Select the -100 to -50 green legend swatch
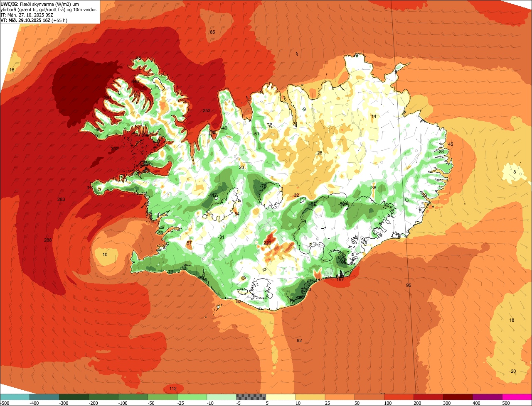Image resolution: width=532 pixels, height=406 pixels. [133, 396]
